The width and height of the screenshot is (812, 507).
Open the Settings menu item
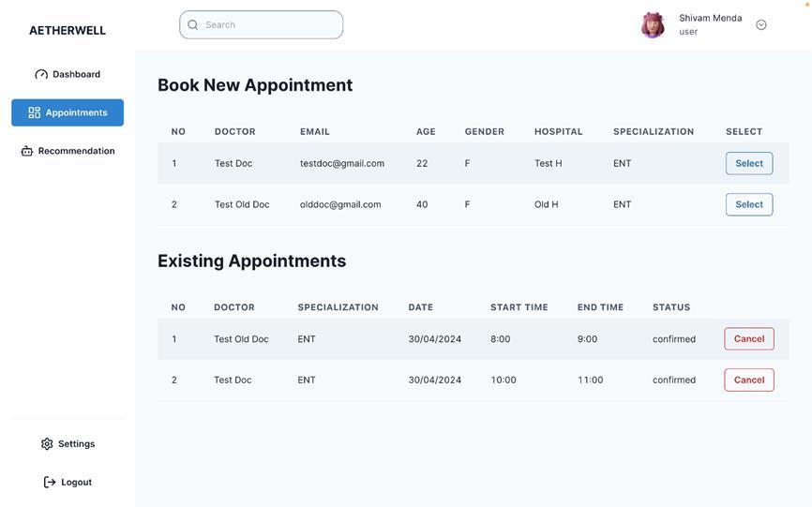pos(76,444)
